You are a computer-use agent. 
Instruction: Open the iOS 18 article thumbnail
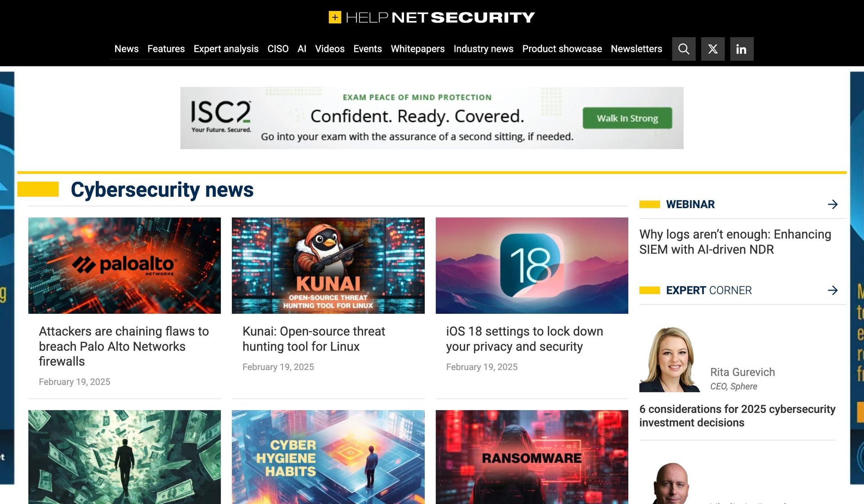[x=532, y=266]
